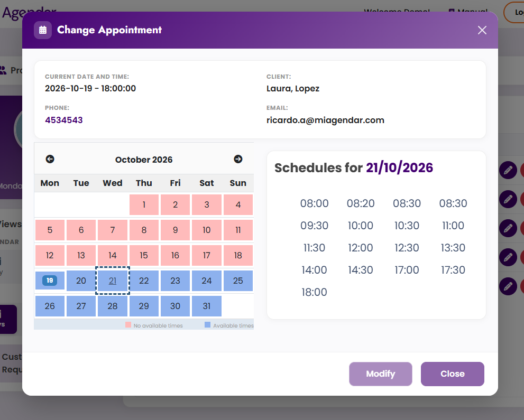524x420 pixels.
Task: Click unavailable date October 1
Action: [x=144, y=204]
